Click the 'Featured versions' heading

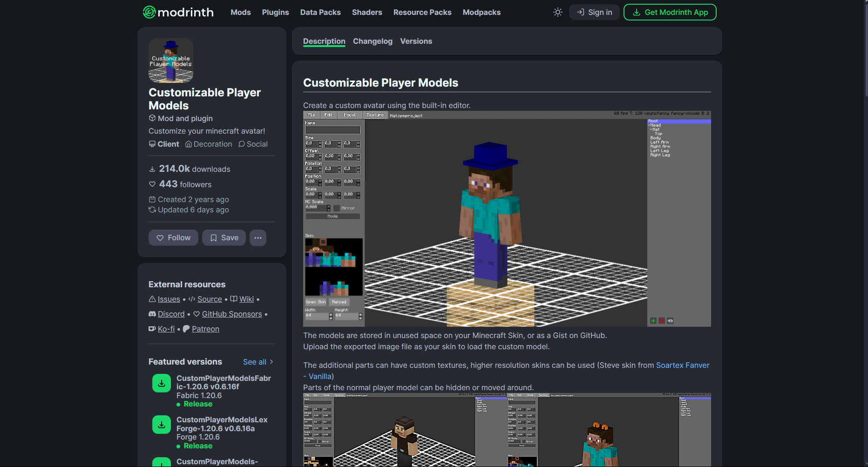click(185, 362)
